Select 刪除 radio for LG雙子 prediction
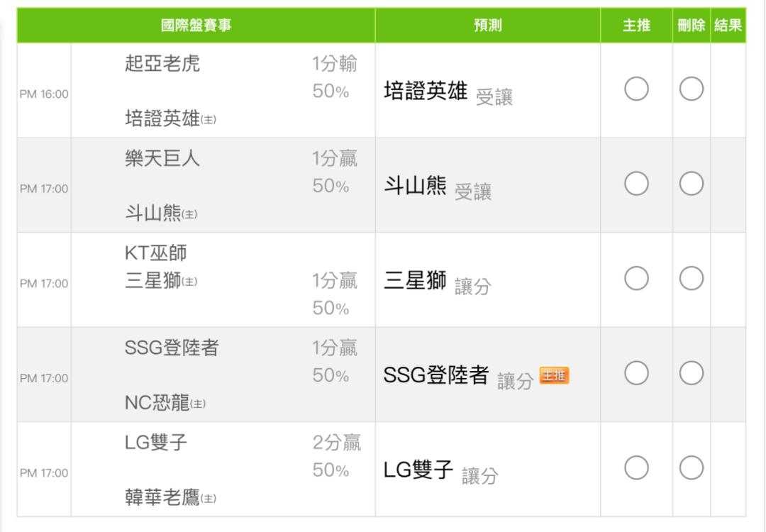The image size is (766, 532). (x=692, y=468)
